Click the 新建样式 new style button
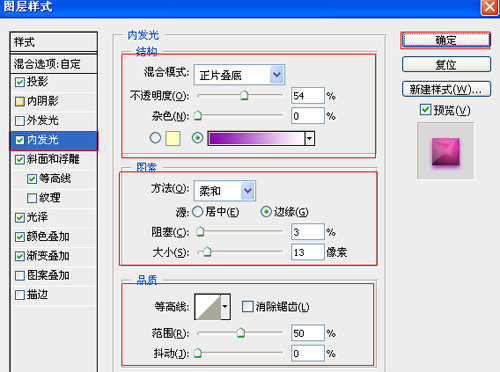This screenshot has width=500, height=372. (446, 89)
